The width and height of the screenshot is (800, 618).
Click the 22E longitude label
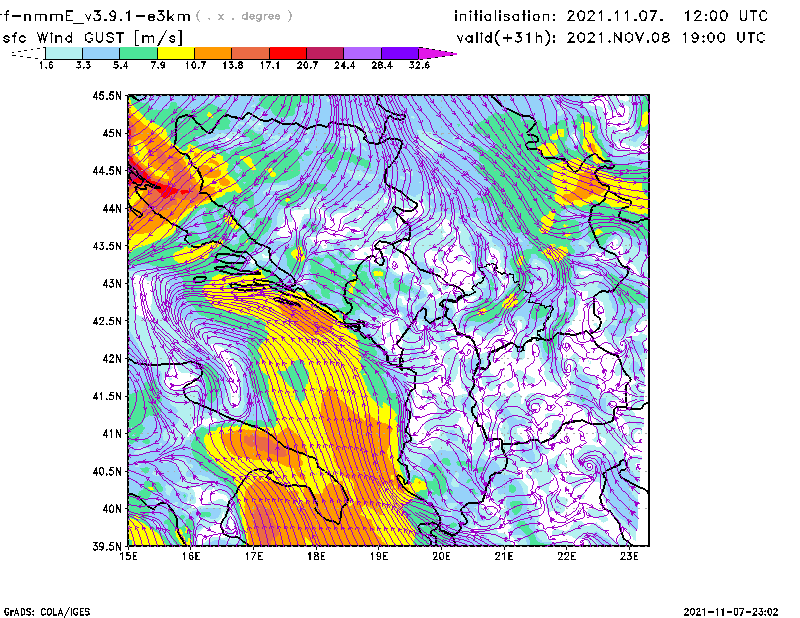click(x=567, y=556)
